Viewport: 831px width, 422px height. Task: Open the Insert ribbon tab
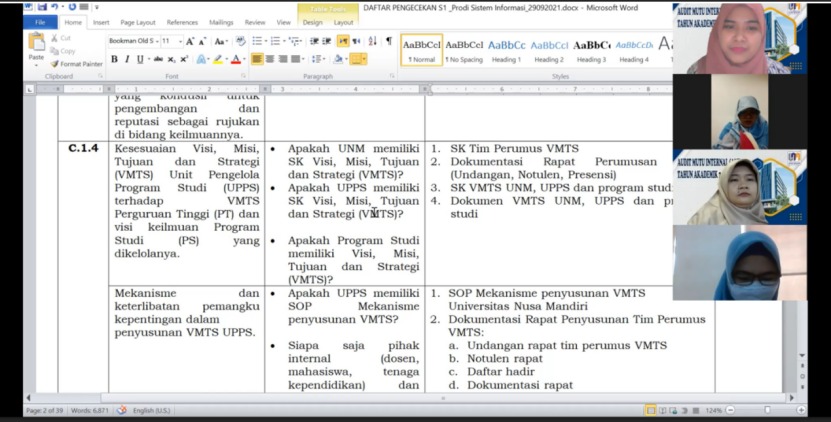pyautogui.click(x=101, y=22)
